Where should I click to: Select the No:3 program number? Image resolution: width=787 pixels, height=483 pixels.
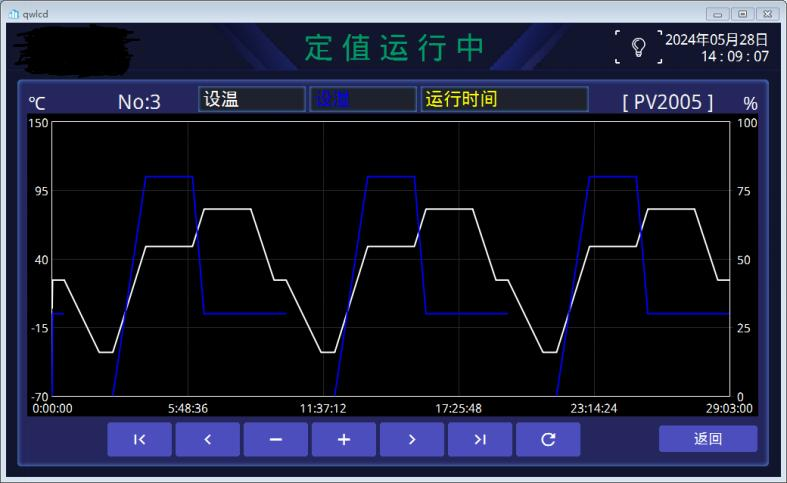(139, 102)
